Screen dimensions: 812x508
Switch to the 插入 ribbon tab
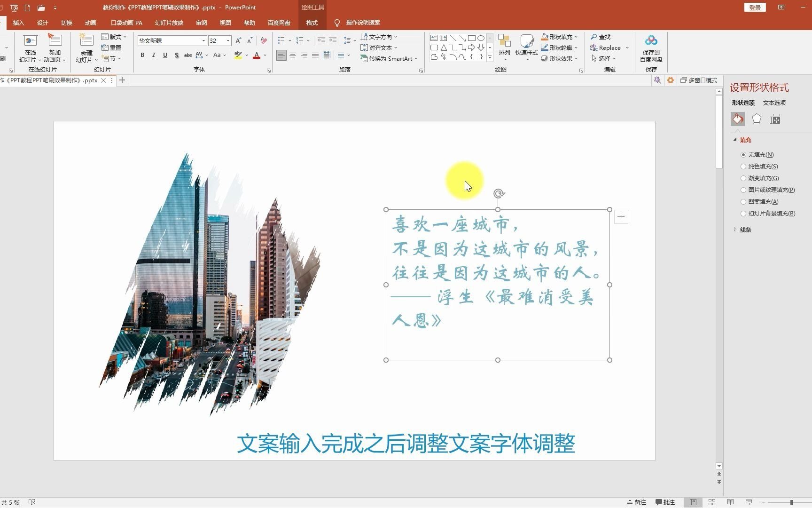pyautogui.click(x=18, y=23)
